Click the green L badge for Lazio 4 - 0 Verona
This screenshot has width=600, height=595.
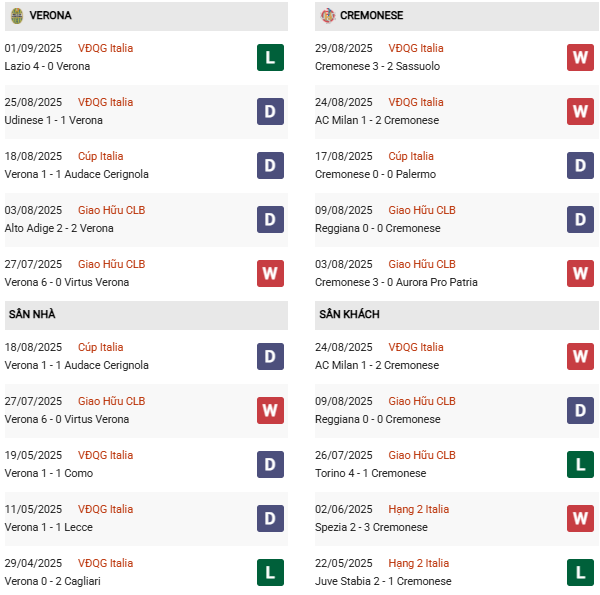coord(270,57)
